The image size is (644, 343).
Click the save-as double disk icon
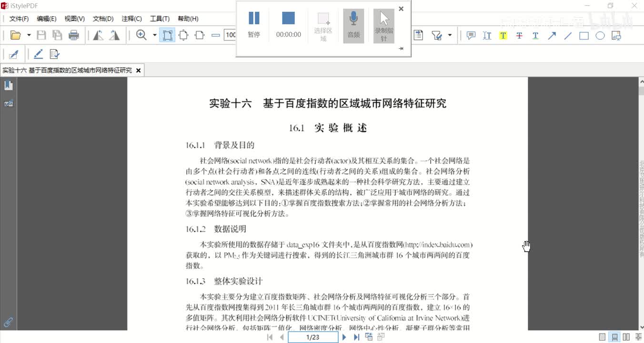(57, 35)
